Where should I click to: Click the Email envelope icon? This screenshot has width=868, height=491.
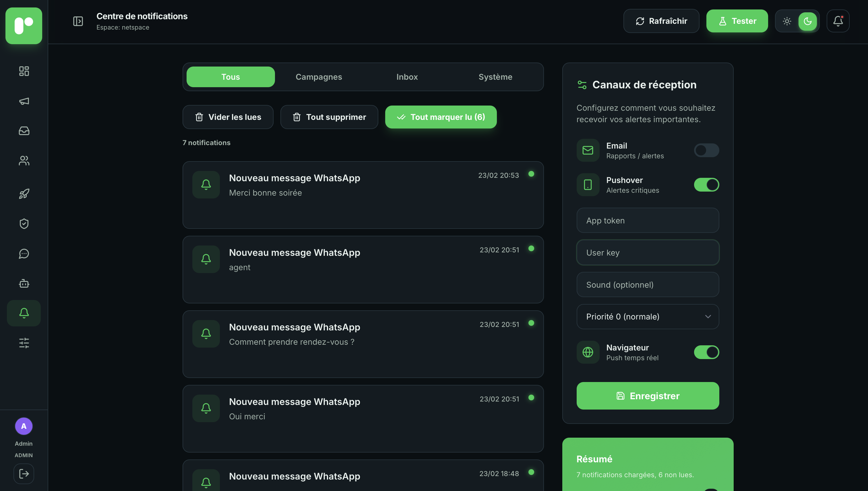(588, 150)
